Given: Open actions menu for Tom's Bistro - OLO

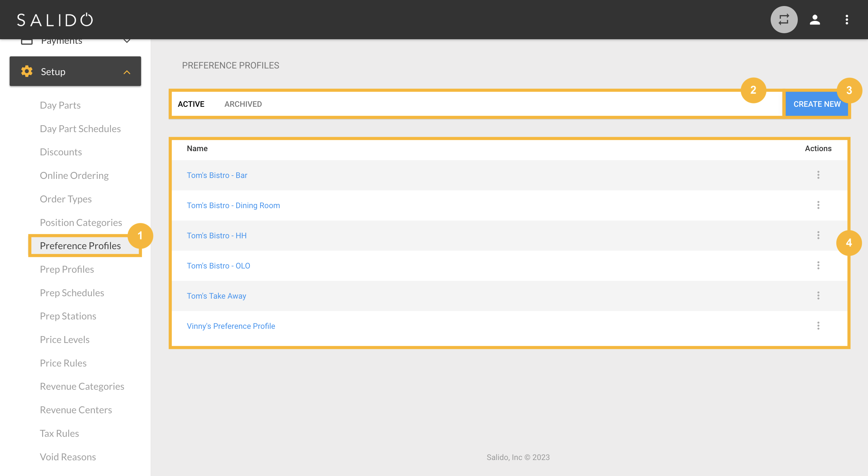Looking at the screenshot, I should click(x=818, y=265).
